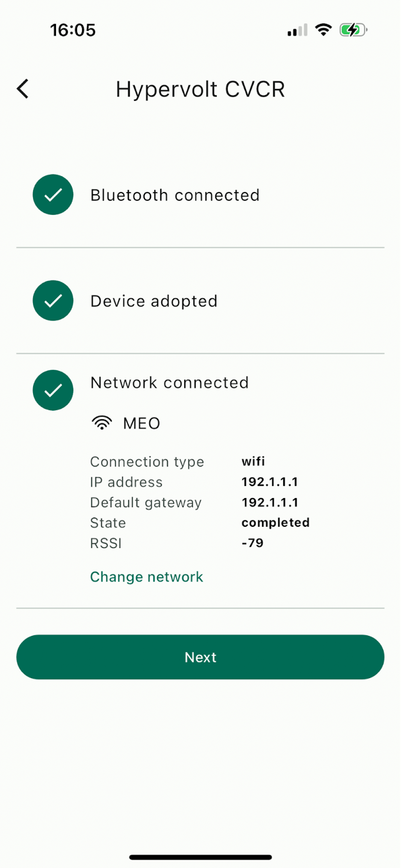401x868 pixels.
Task: Collapse the Network connected details section
Action: pos(169,383)
